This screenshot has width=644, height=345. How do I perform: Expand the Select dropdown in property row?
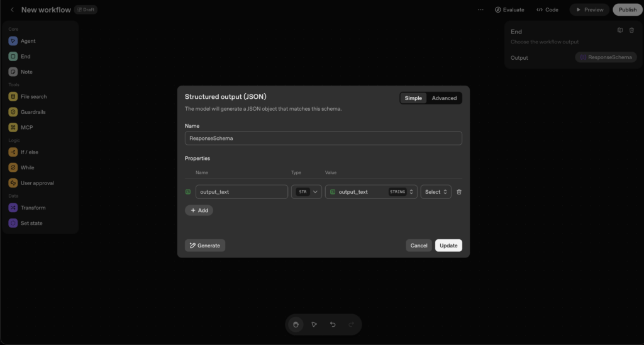click(436, 192)
